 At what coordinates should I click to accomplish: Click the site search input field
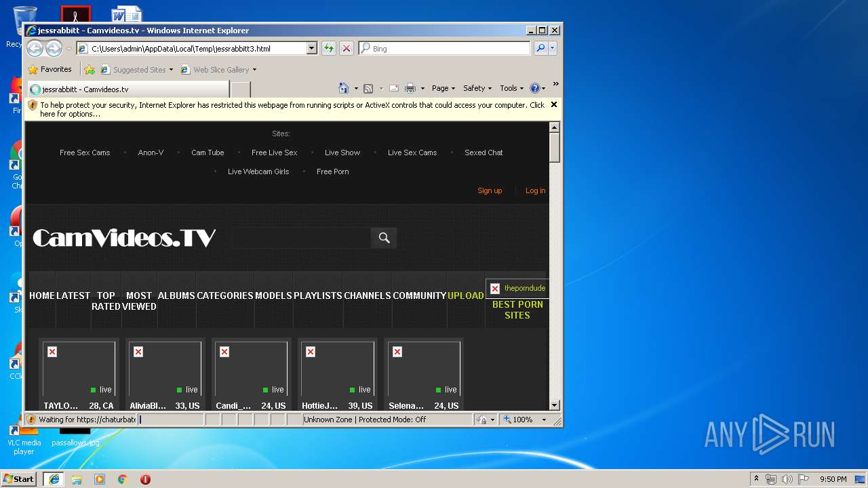point(301,237)
